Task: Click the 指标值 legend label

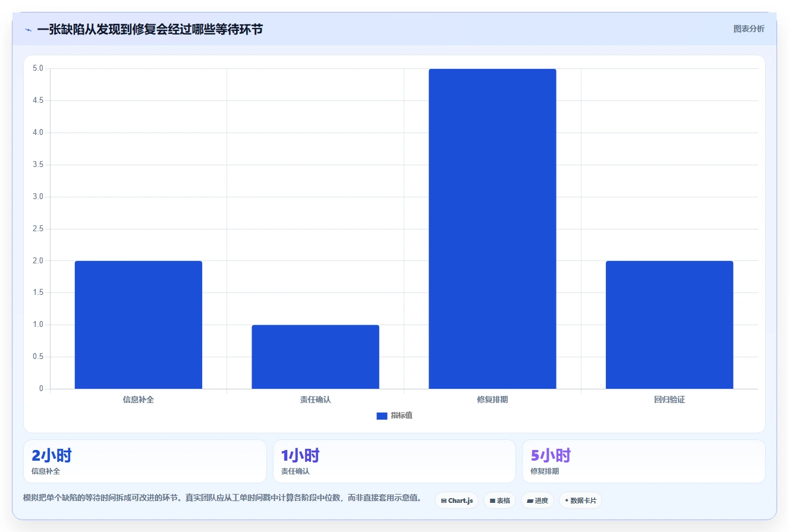Action: point(401,416)
